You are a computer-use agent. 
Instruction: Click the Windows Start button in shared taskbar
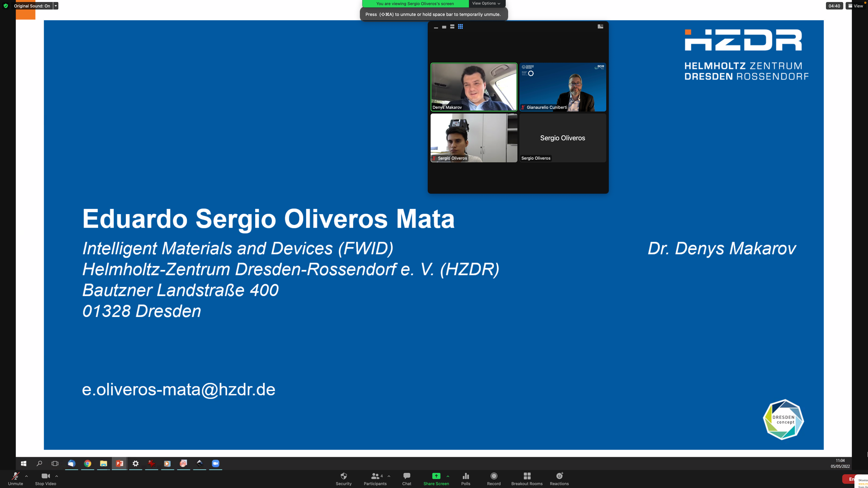pos(23,463)
